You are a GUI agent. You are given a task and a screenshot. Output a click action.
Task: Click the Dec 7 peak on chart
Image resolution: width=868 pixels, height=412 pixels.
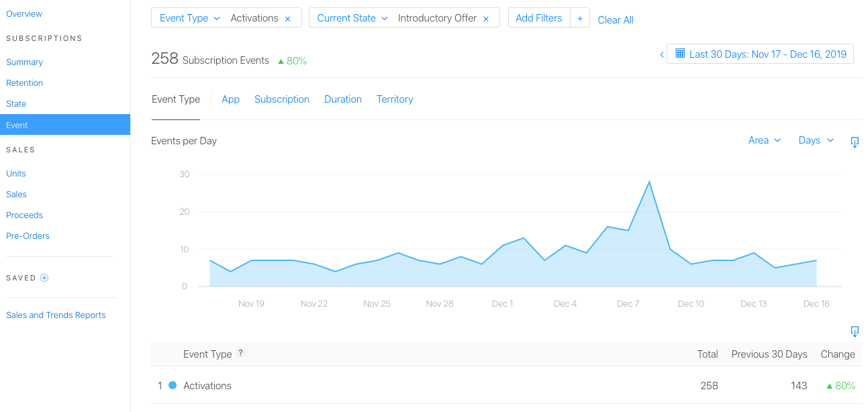[649, 182]
